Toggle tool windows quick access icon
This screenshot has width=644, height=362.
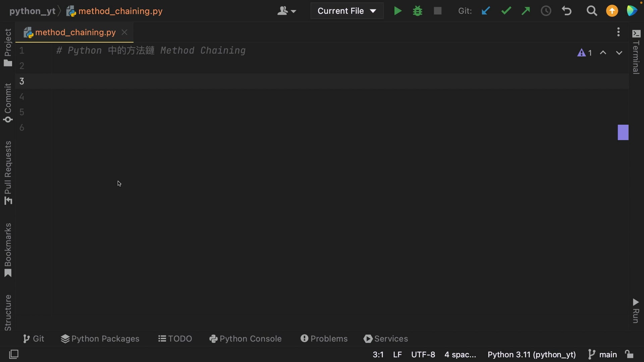pyautogui.click(x=14, y=354)
